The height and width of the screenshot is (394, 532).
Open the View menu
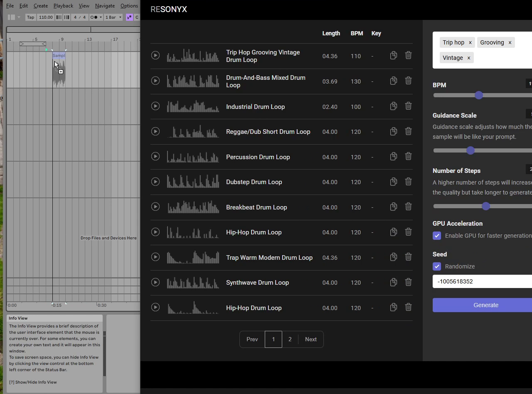pos(84,6)
